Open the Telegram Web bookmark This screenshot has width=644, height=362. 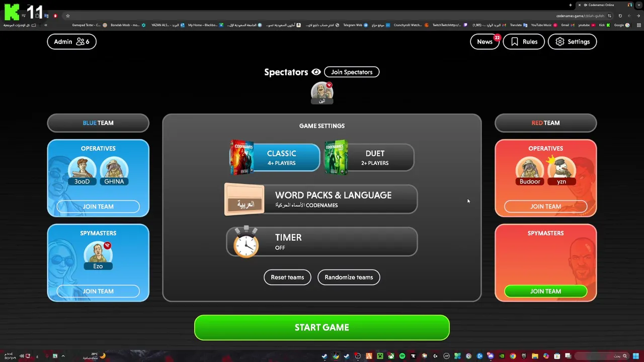[x=355, y=25]
